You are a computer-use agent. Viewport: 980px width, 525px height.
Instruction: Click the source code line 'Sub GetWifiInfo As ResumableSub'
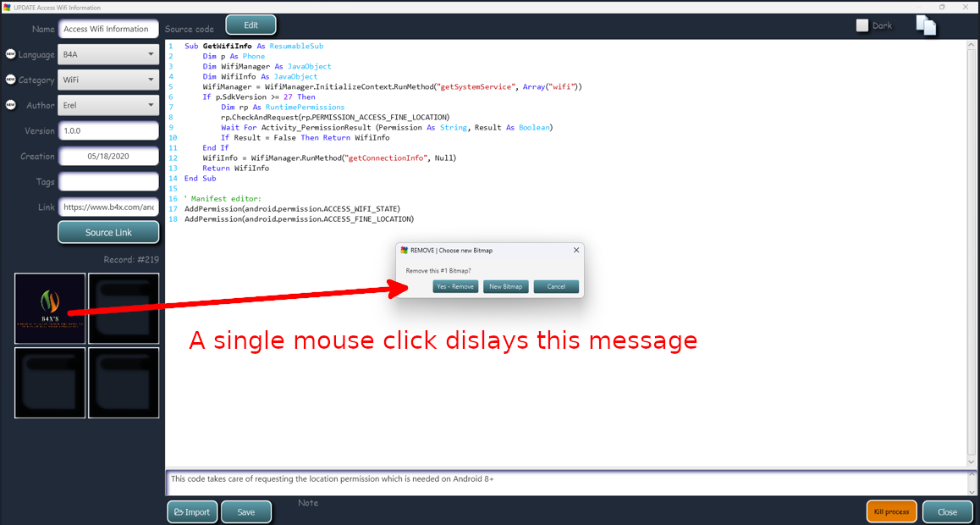[x=254, y=47]
